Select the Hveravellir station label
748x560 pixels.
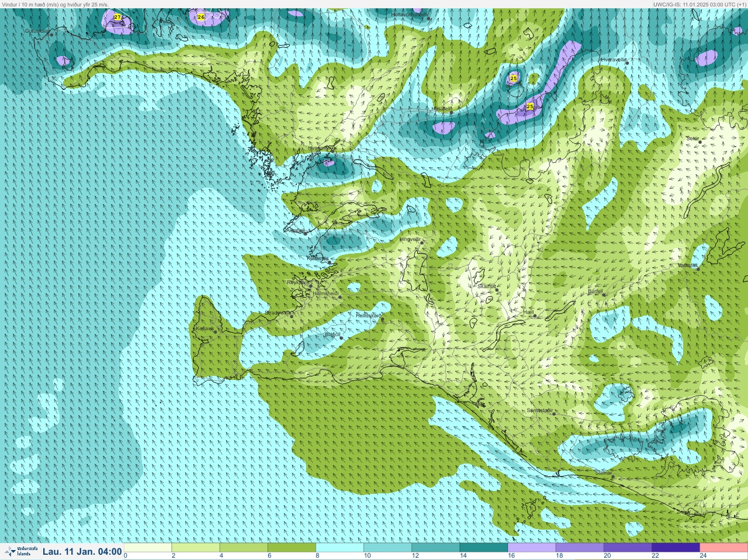point(614,60)
